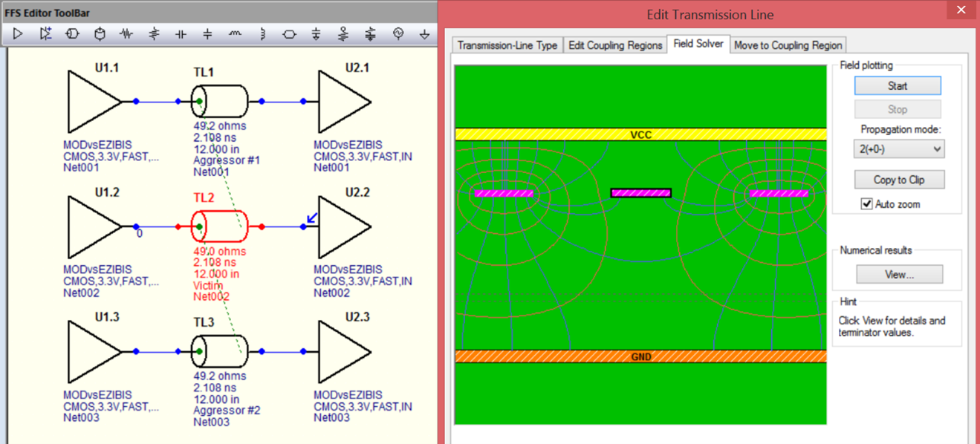
Task: Select the AC terminator tool
Action: pos(370,33)
